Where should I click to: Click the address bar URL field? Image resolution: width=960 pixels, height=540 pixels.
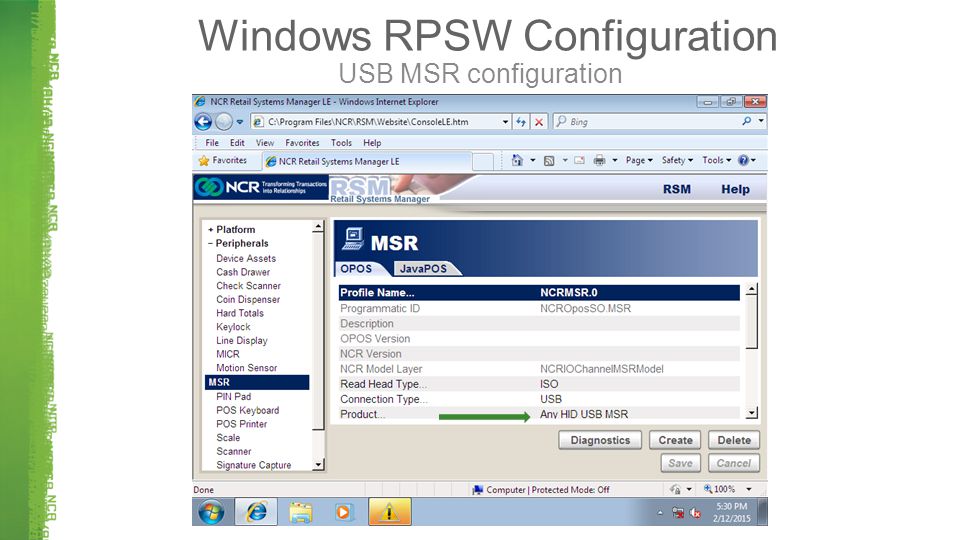coord(382,122)
